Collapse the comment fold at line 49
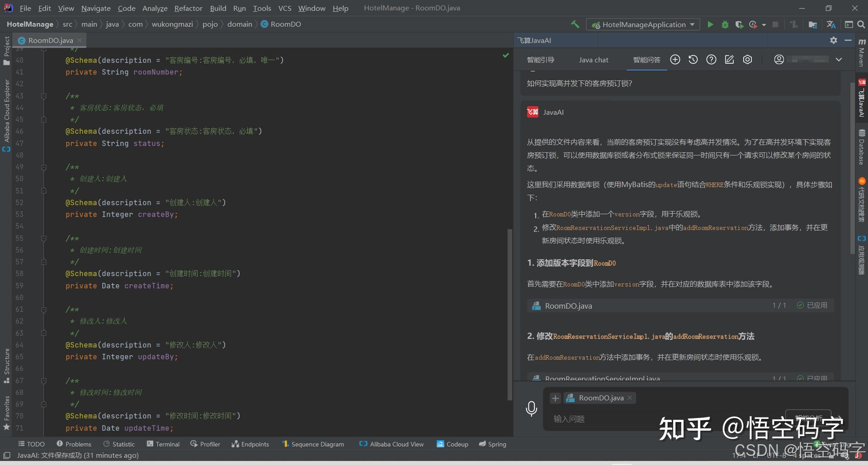The height and width of the screenshot is (465, 868). coord(44,167)
